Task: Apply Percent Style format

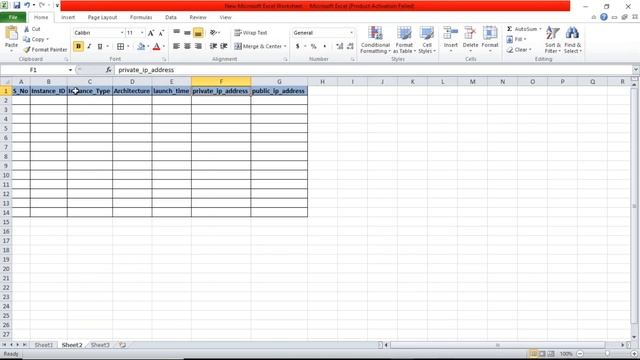Action: point(313,47)
